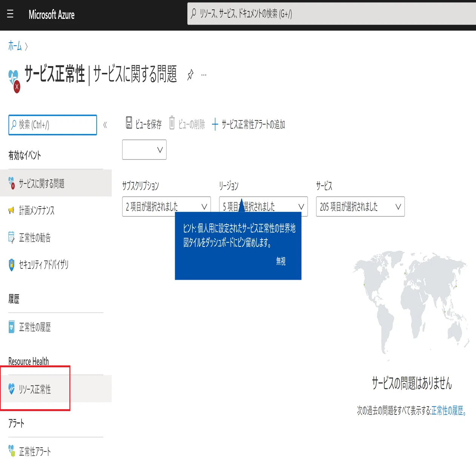Click the サービスに関する問題 sidebar icon
476x476 pixels.
click(x=11, y=183)
